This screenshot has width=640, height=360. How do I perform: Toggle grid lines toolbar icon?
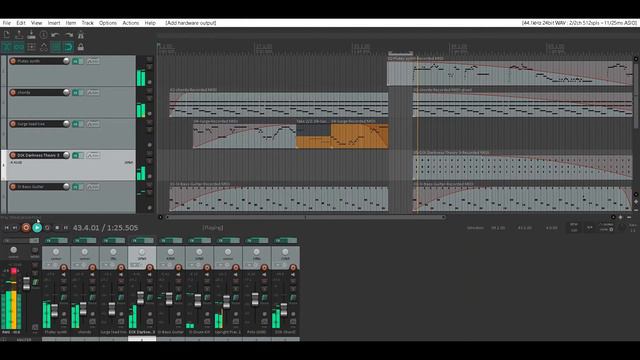tap(56, 47)
